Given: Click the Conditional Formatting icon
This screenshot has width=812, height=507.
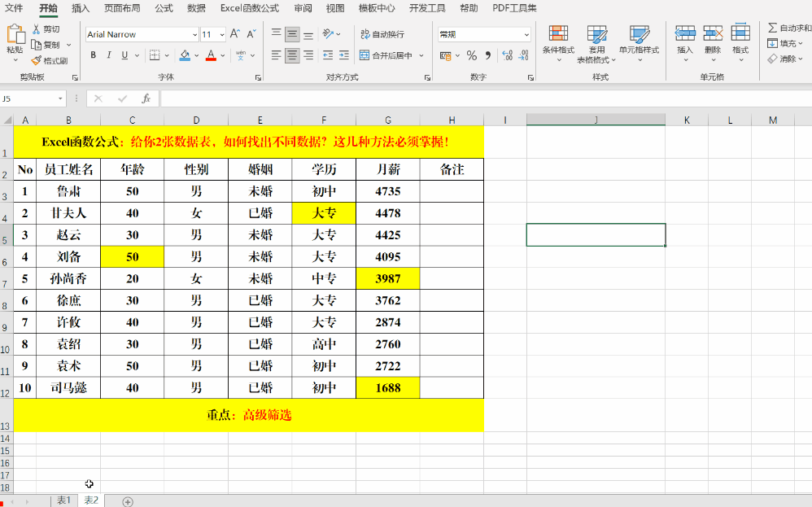Looking at the screenshot, I should 558,33.
